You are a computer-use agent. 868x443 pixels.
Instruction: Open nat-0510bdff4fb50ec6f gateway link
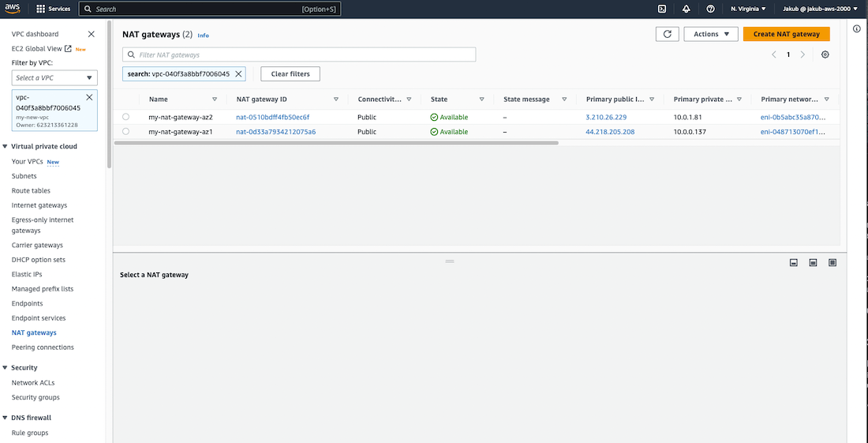tap(272, 117)
